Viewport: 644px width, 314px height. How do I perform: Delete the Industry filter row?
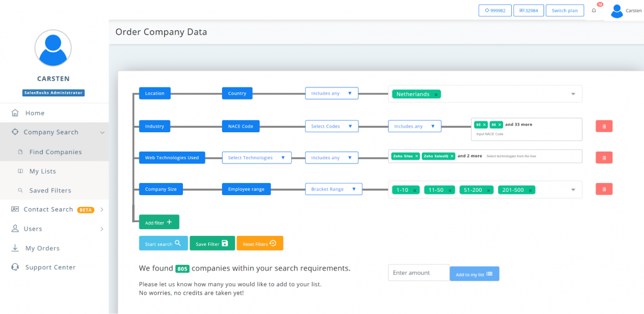[604, 126]
